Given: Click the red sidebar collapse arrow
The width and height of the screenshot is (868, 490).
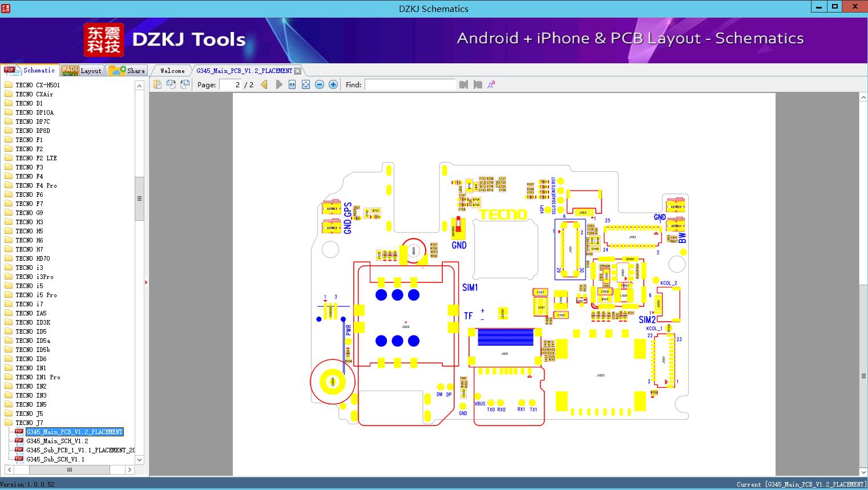Looking at the screenshot, I should (146, 282).
